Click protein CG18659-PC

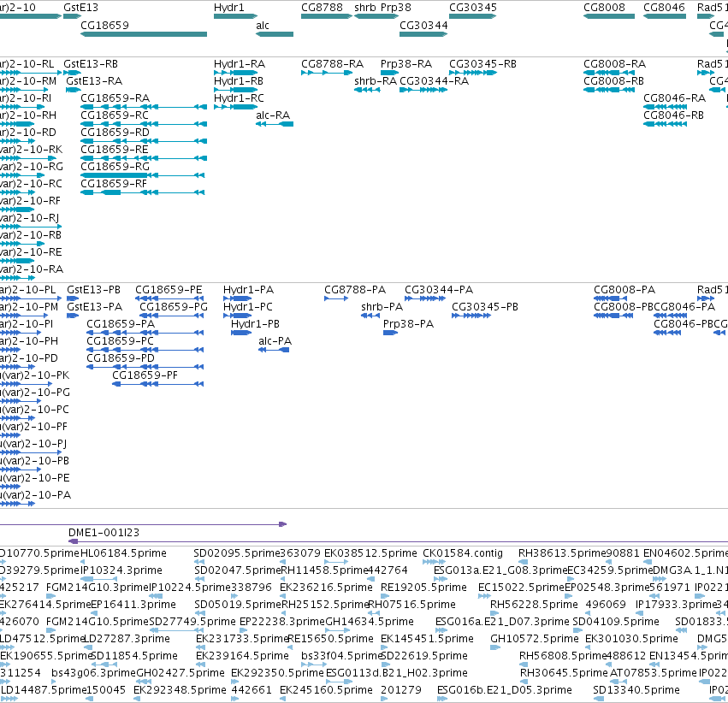tap(121, 341)
